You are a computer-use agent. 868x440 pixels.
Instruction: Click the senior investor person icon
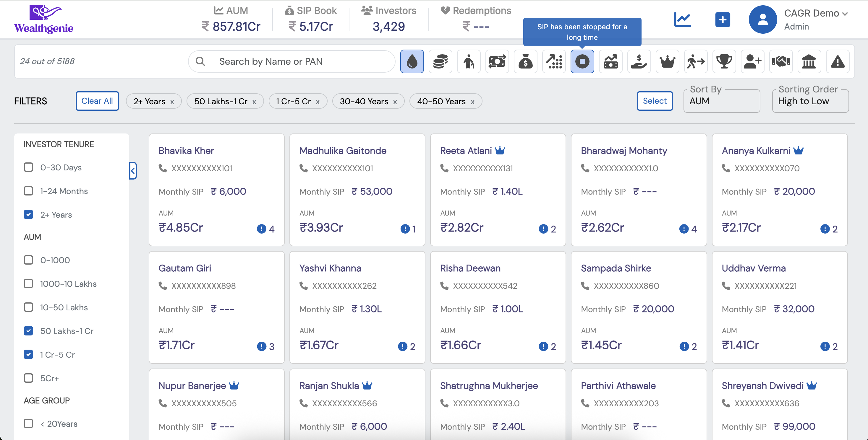[x=469, y=61]
